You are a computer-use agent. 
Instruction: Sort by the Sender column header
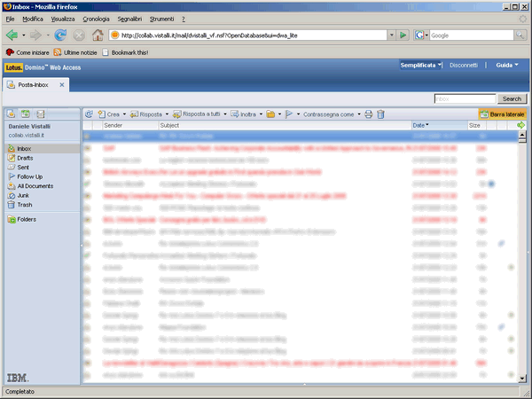click(130, 125)
